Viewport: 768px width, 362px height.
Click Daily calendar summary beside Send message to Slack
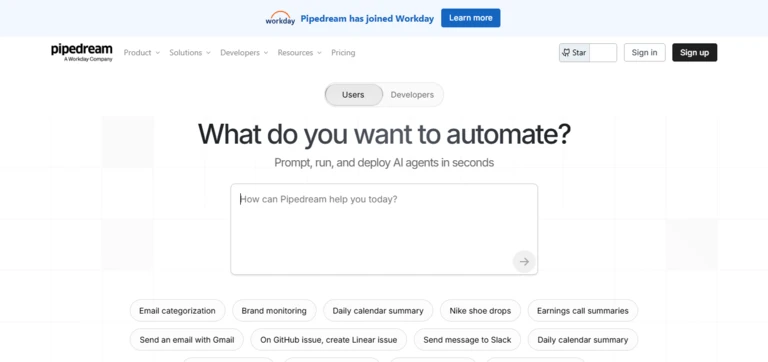[x=582, y=339]
